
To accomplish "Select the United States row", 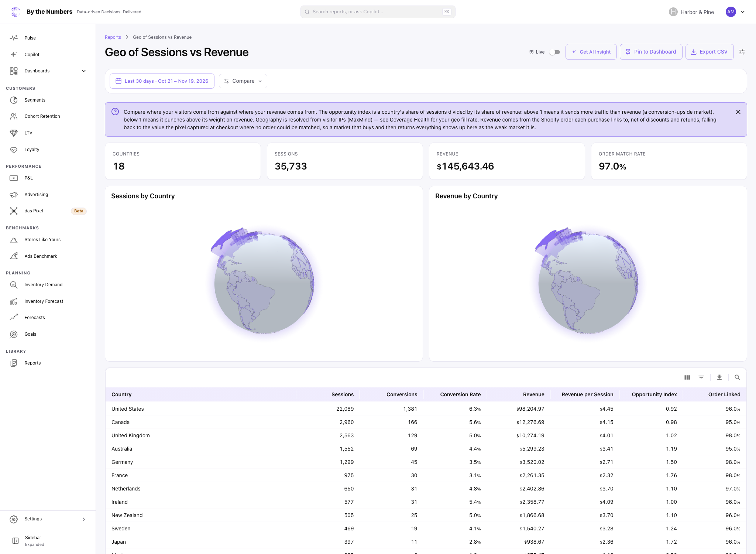I will tap(426, 409).
